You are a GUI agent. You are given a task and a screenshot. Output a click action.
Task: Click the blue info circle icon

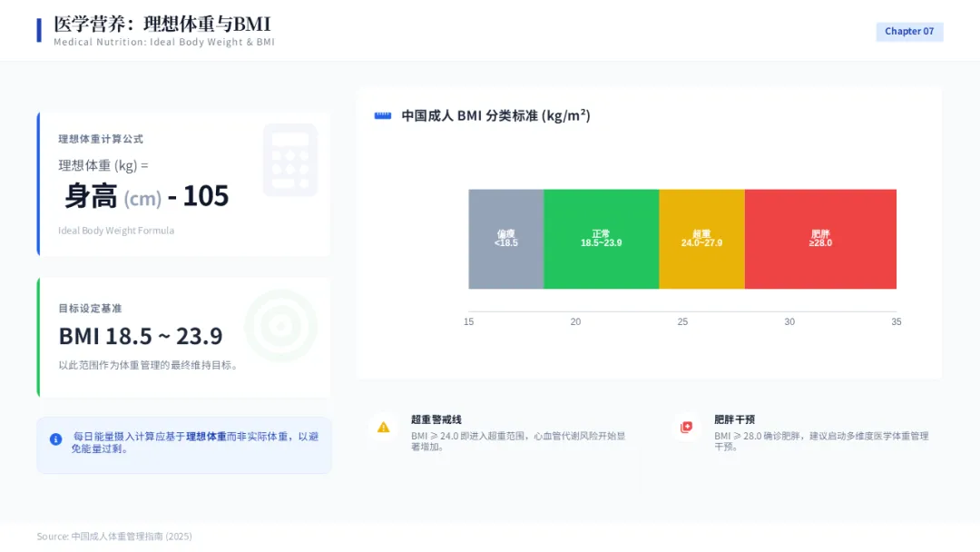click(55, 439)
